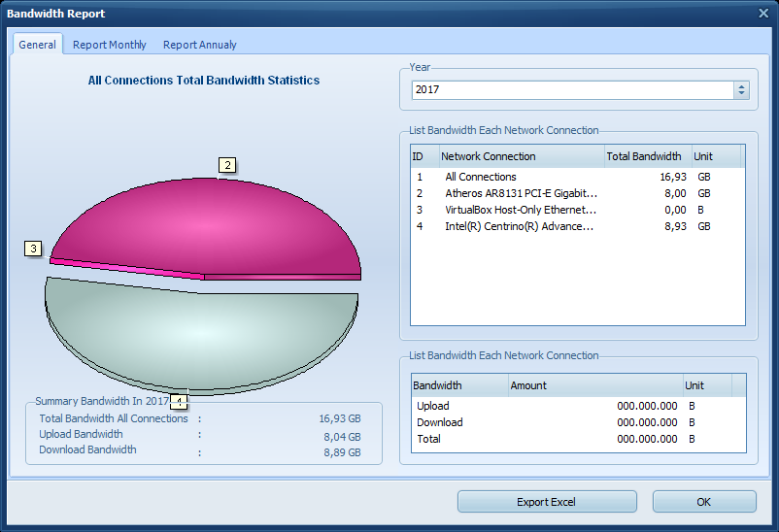
Task: Close the Bandwidth Report dialog
Action: coord(763,14)
